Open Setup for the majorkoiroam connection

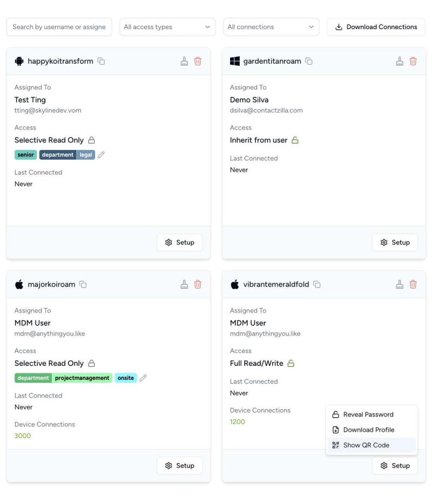(x=179, y=465)
